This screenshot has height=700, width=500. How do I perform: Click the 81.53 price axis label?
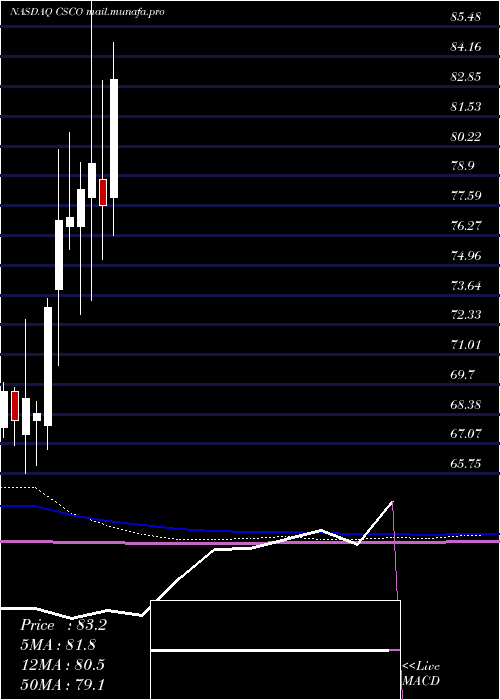[466, 107]
